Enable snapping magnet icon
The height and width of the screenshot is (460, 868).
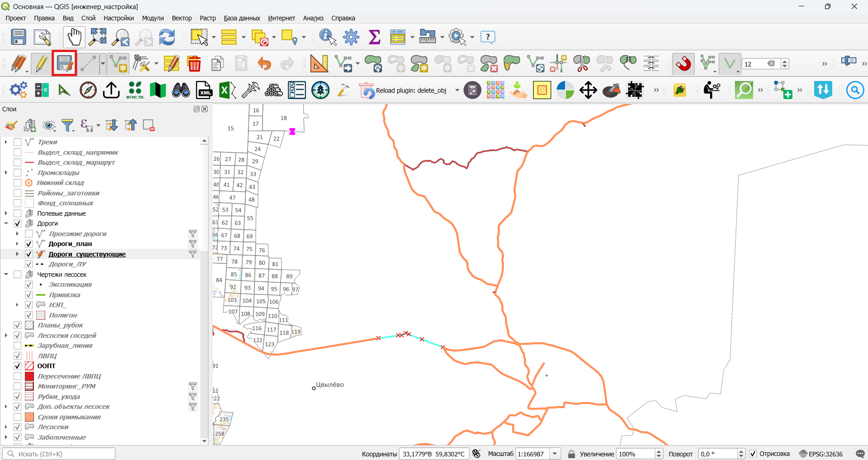pyautogui.click(x=683, y=64)
